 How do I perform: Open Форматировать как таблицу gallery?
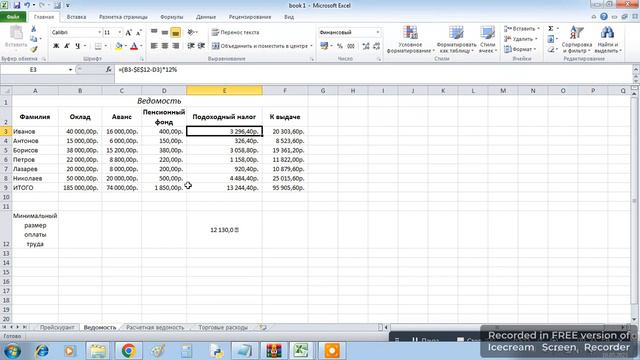pos(456,39)
